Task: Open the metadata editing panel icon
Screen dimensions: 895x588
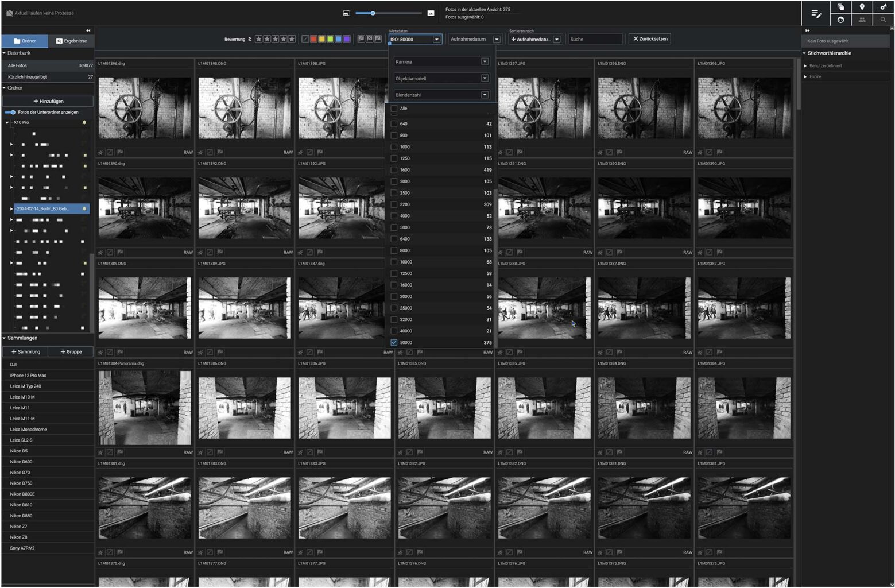Action: 816,13
